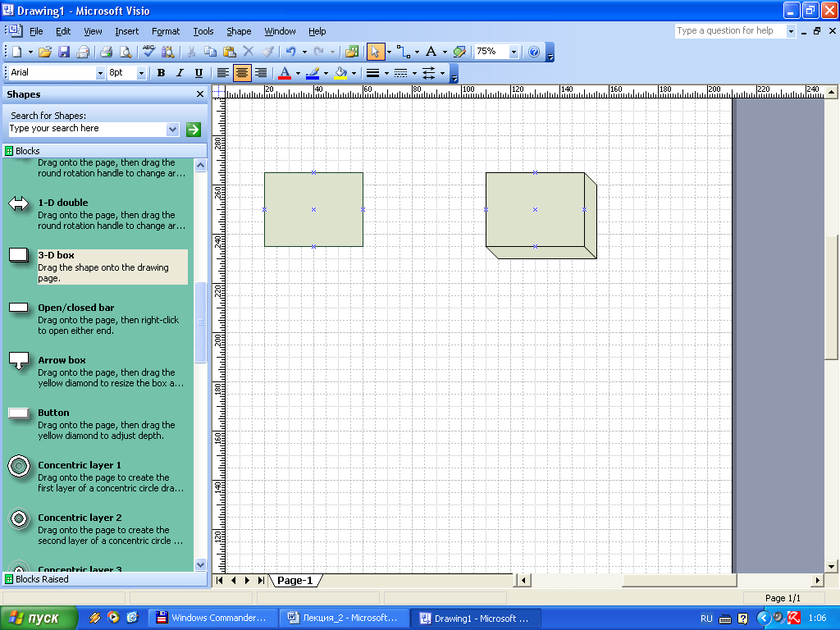Apply the yellow fill color button
The image size is (840, 630).
click(340, 73)
